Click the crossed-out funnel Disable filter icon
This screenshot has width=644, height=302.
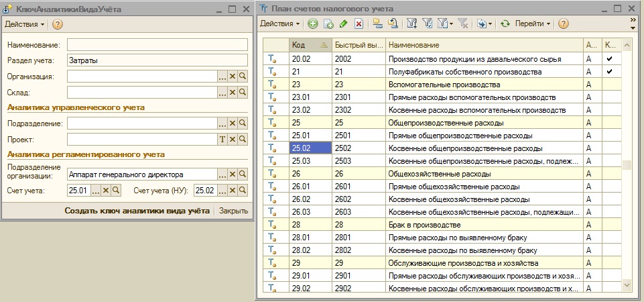point(462,23)
